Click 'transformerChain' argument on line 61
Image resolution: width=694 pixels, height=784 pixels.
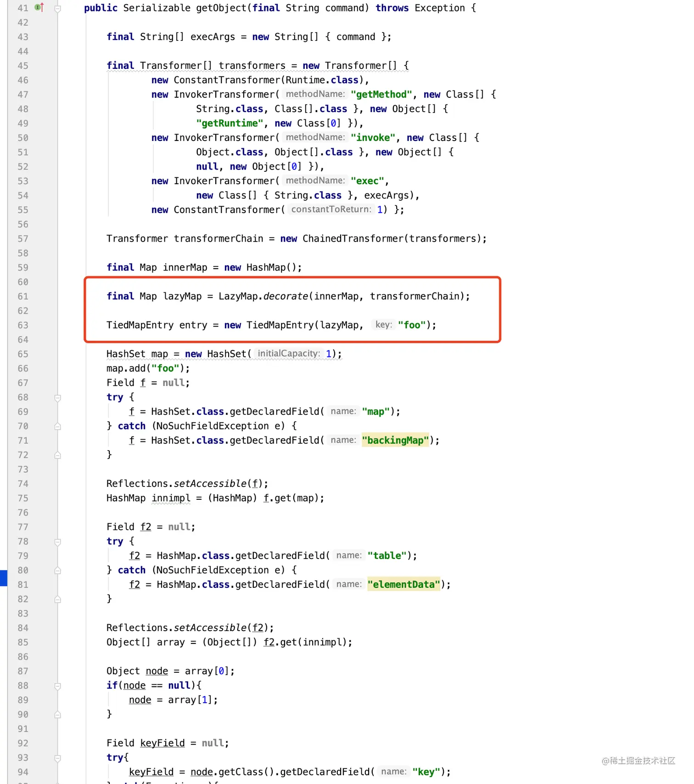click(414, 296)
